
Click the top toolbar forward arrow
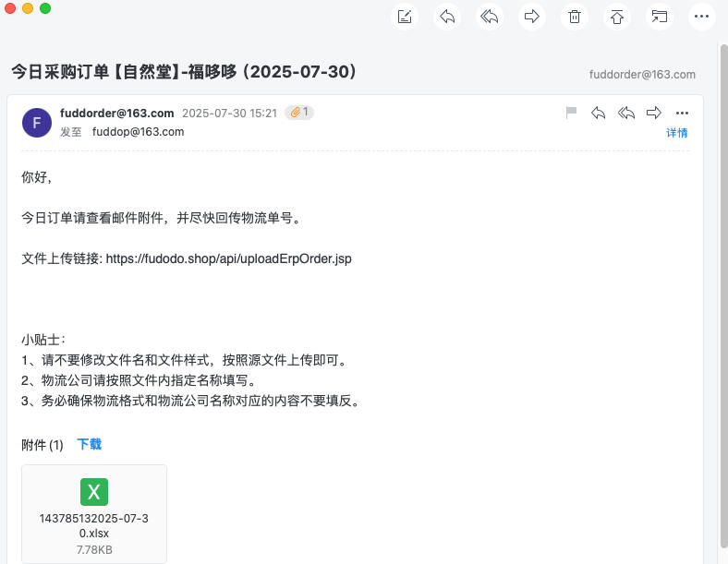click(x=532, y=17)
